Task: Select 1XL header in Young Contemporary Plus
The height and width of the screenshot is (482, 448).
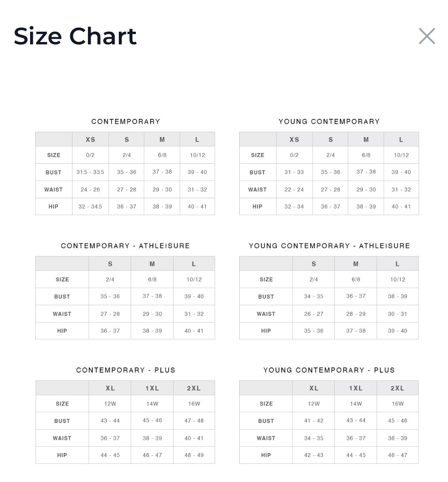Action: [356, 388]
